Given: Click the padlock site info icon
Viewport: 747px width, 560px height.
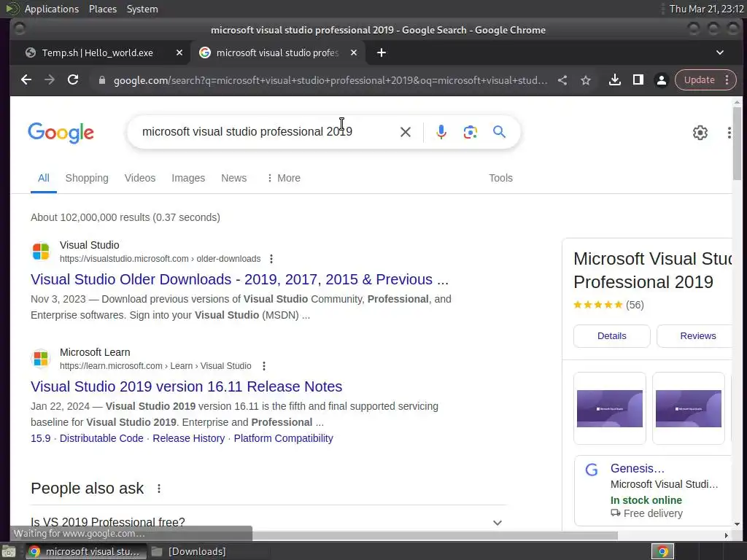Looking at the screenshot, I should pyautogui.click(x=101, y=80).
